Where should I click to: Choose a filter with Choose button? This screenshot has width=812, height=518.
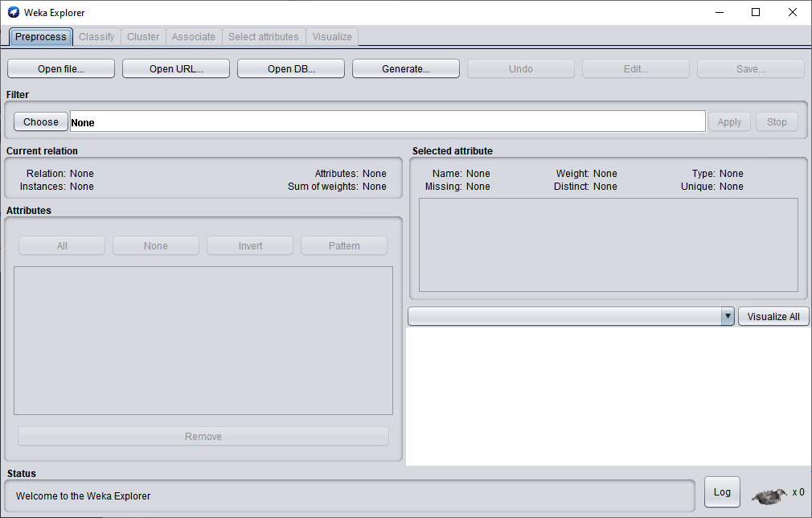click(41, 122)
